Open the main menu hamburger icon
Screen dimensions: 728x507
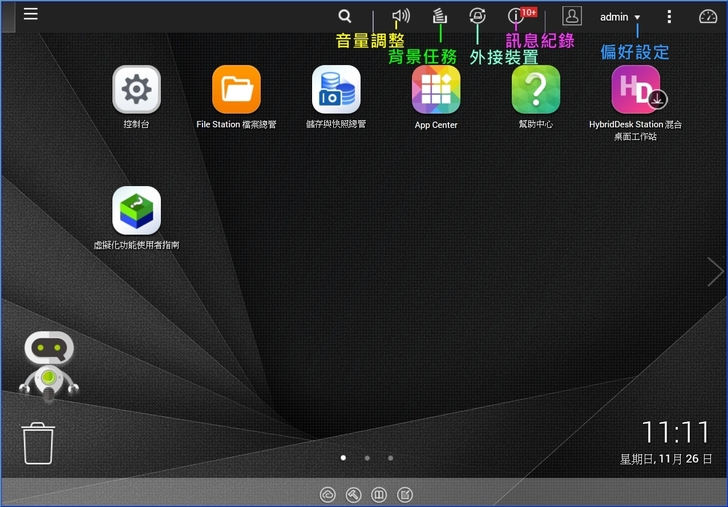tap(31, 14)
